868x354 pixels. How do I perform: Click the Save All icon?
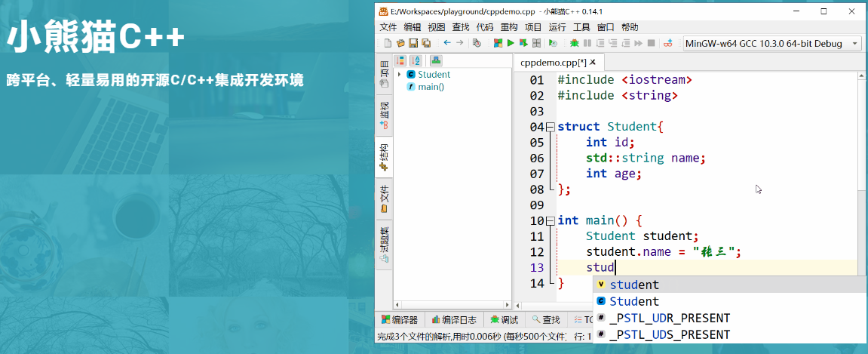coord(426,43)
